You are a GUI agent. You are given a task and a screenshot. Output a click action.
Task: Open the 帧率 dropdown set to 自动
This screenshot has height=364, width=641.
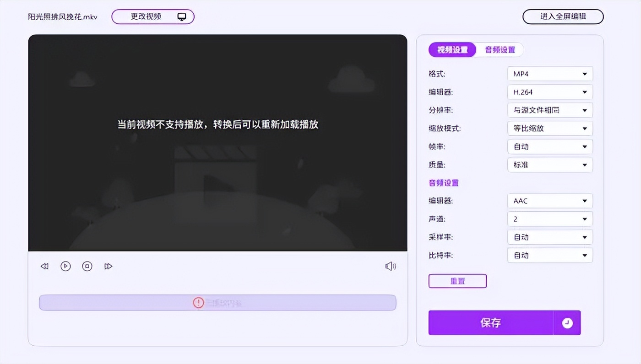pos(549,146)
